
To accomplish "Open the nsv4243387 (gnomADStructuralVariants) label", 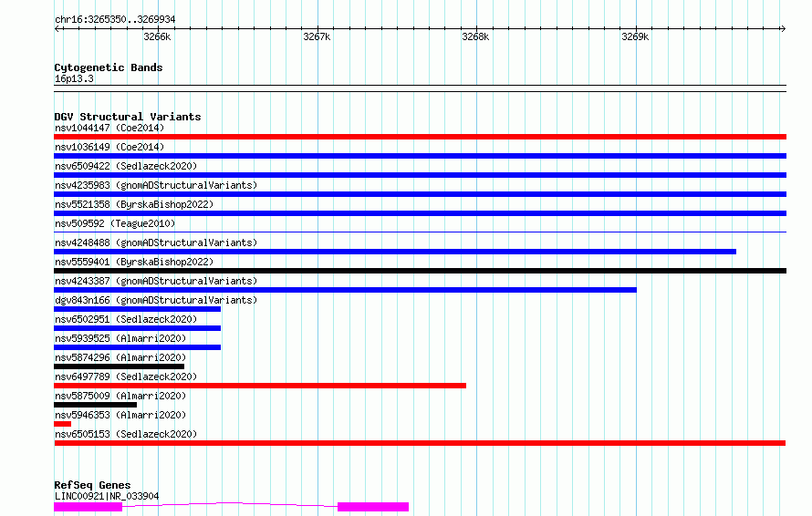I will tap(156, 281).
